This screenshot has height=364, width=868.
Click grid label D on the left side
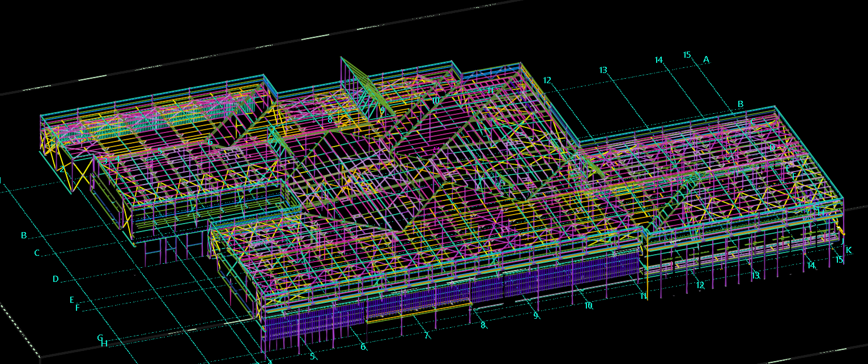(56, 279)
